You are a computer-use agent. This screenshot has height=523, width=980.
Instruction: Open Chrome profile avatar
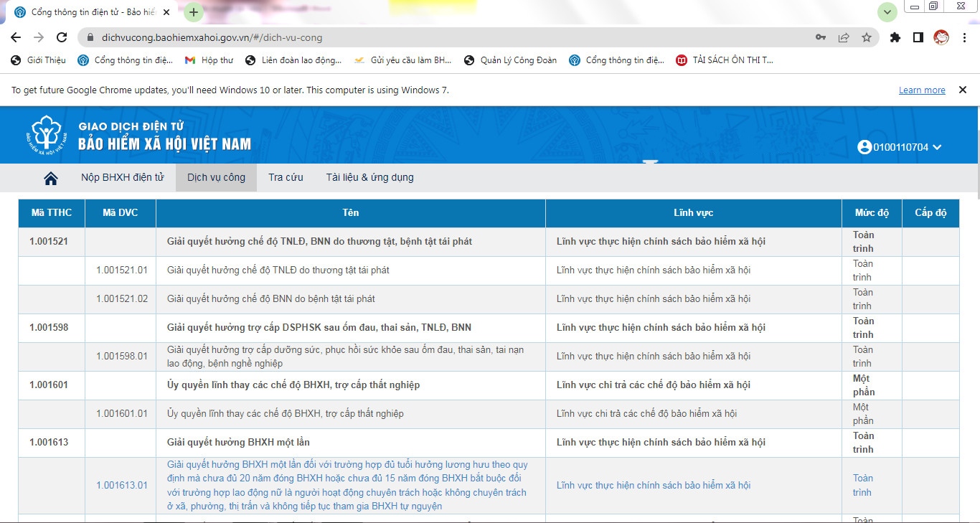(x=941, y=37)
